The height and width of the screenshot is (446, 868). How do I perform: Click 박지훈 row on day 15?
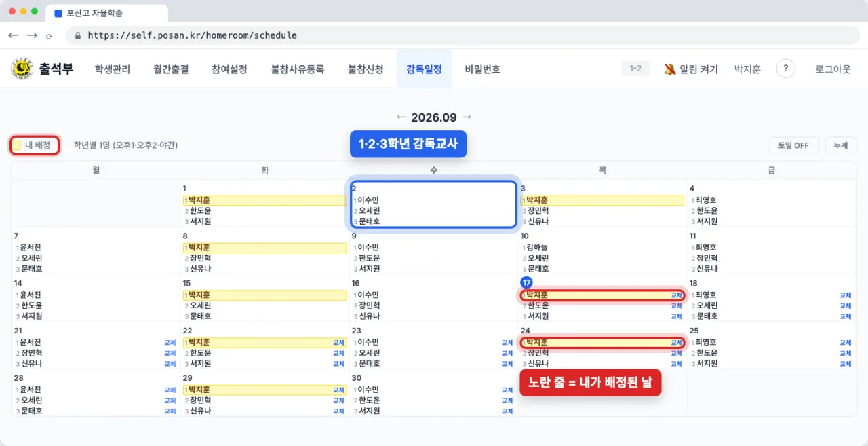point(264,295)
